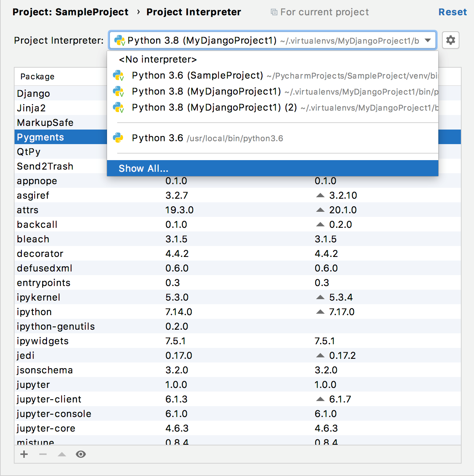Choose Python 3.8 MyDjangoProject1 (2) from dropdown

pyautogui.click(x=214, y=107)
